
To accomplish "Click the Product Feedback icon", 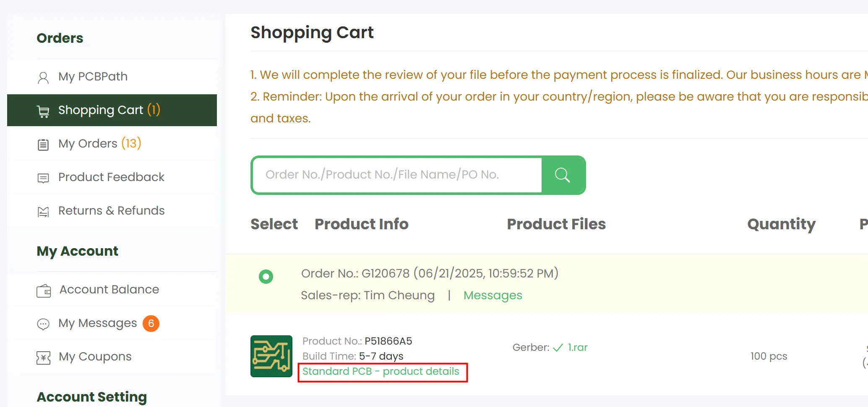I will pos(43,178).
